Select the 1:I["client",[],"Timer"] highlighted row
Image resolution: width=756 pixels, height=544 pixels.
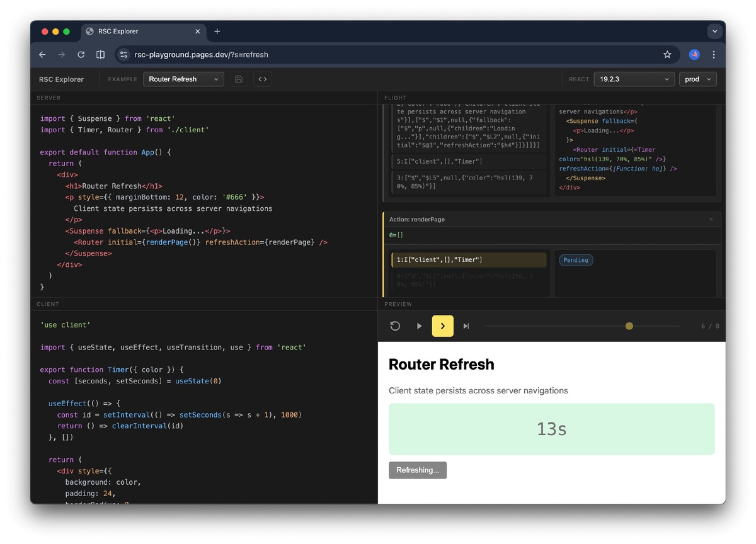coord(469,260)
